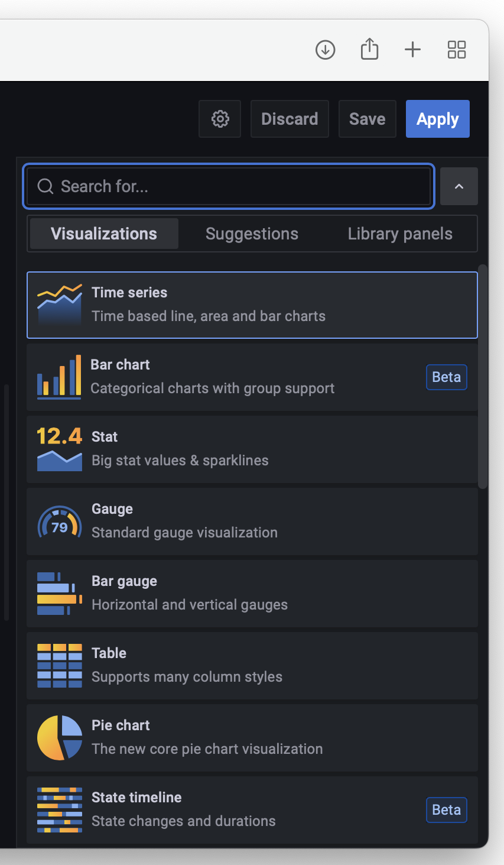The width and height of the screenshot is (504, 865).
Task: Focus the Search for... field
Action: click(229, 186)
